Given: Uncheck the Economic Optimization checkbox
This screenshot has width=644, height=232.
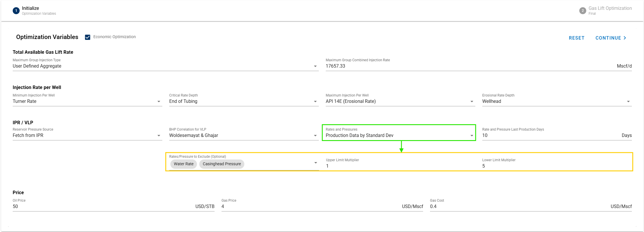Looking at the screenshot, I should pyautogui.click(x=88, y=37).
